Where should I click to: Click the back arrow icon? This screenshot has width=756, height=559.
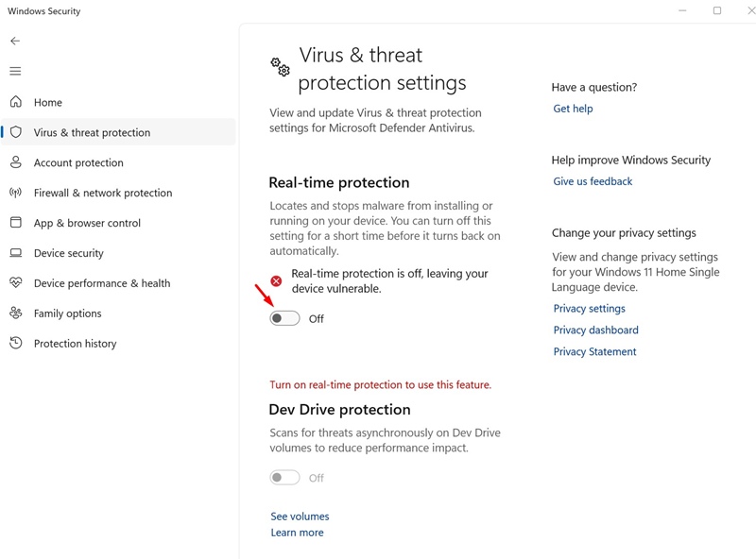click(15, 42)
